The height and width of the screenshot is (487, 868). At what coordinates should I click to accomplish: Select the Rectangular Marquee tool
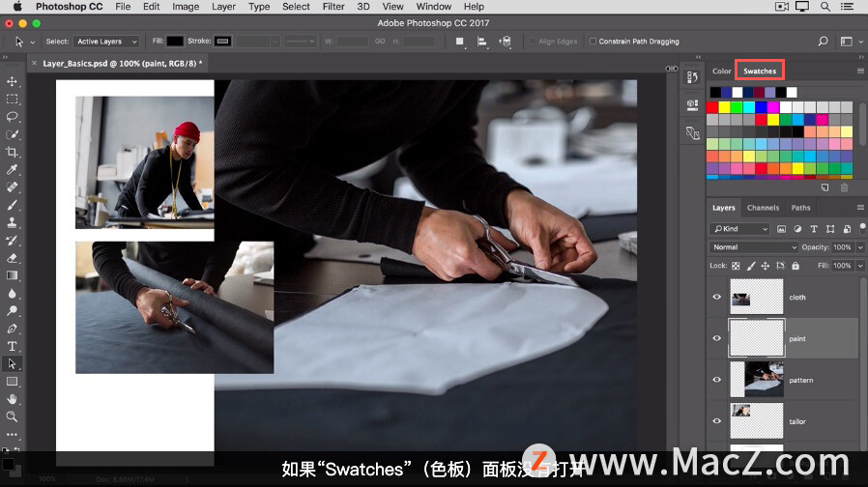[x=12, y=100]
